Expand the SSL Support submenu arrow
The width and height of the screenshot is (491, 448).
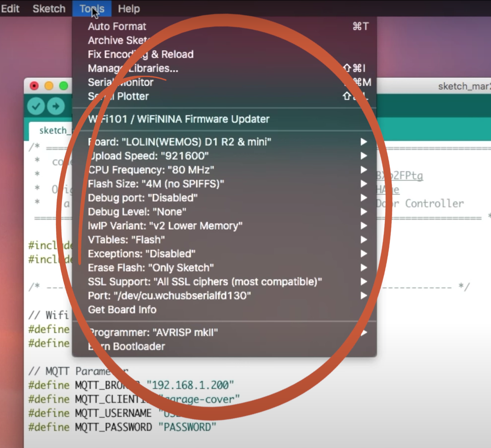[364, 282]
